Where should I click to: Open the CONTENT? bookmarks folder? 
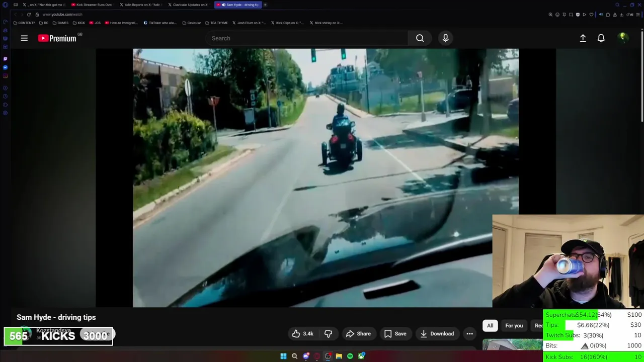(x=24, y=23)
